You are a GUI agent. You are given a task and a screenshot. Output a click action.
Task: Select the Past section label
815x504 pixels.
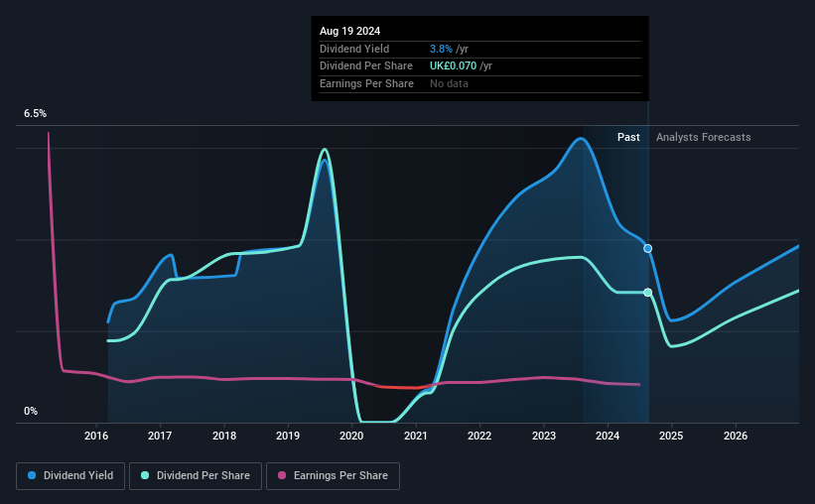coord(628,137)
